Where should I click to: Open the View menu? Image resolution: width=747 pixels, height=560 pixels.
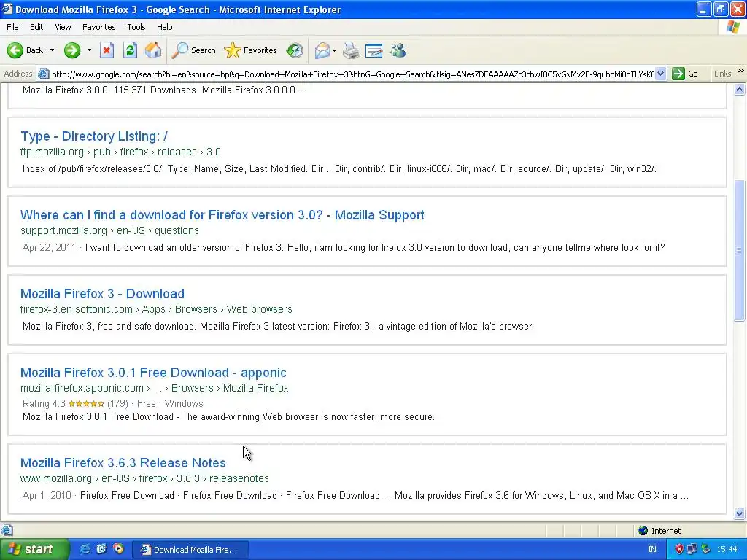pos(63,27)
